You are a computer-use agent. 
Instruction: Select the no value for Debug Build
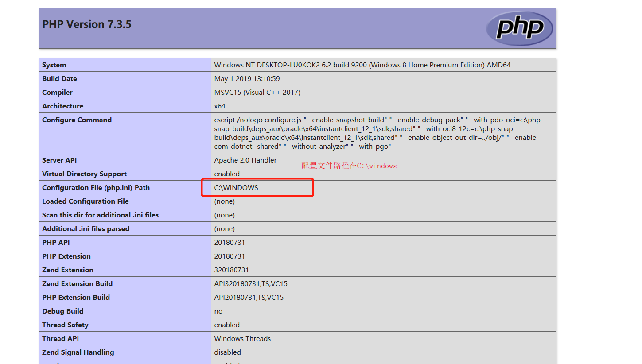click(218, 311)
